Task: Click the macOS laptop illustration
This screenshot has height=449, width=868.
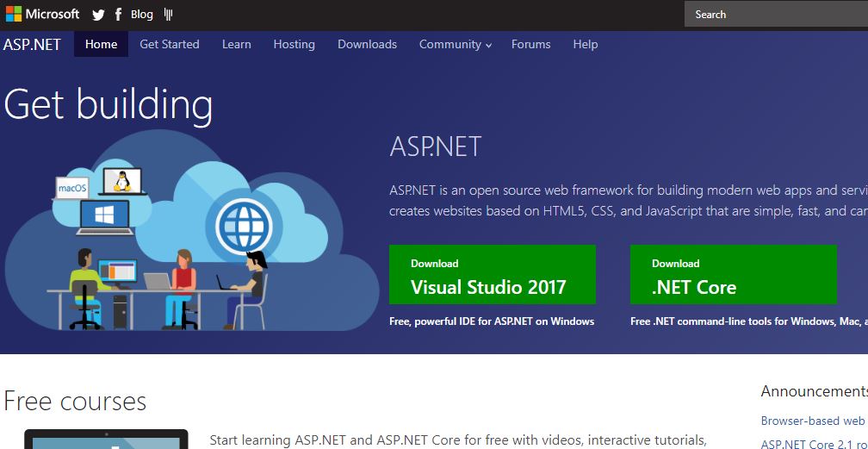Action: 72,189
